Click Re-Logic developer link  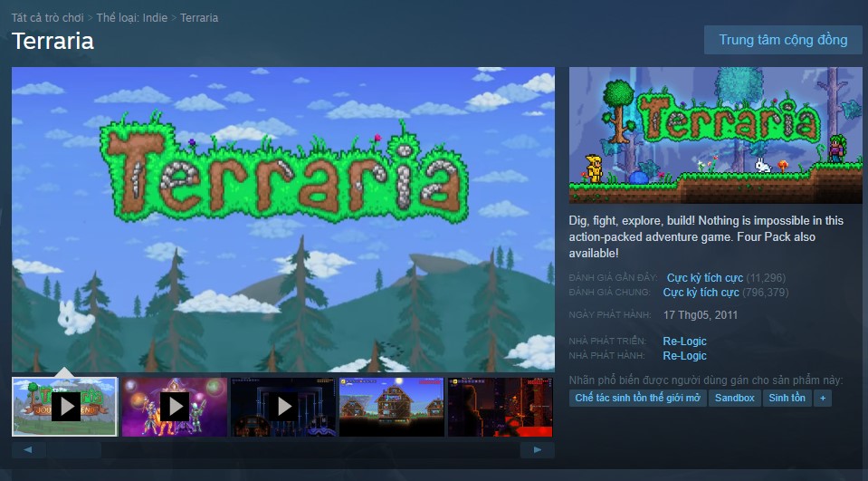tap(685, 342)
